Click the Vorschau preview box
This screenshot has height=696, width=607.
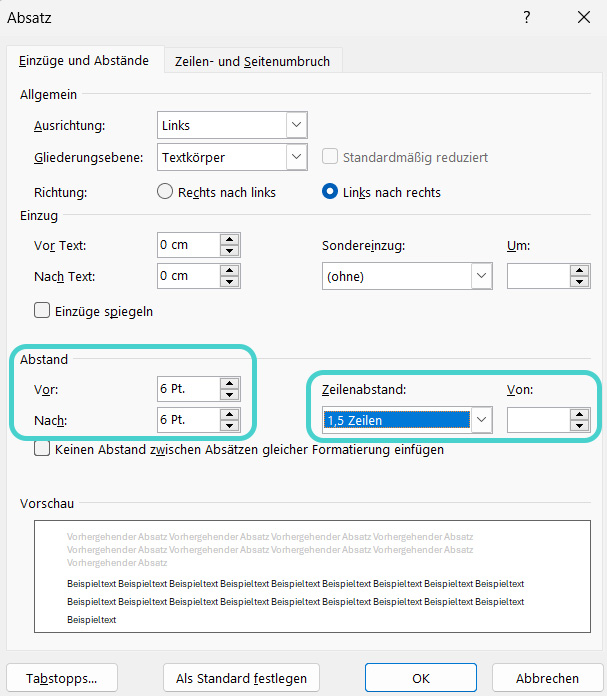click(312, 576)
